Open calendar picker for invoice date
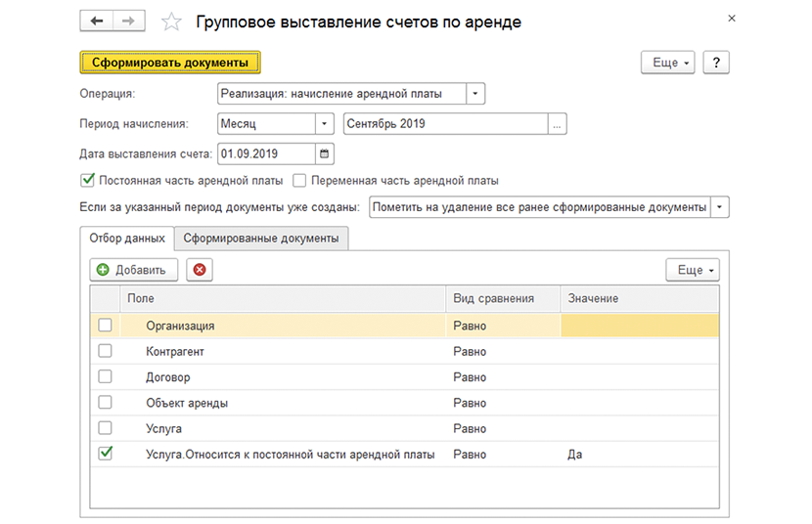Viewport: 812px width, 524px height. coord(324,153)
